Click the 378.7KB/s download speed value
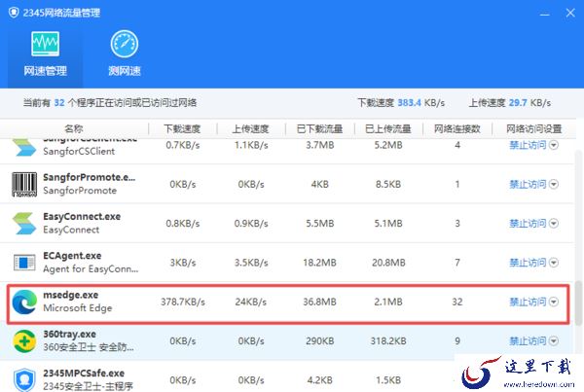The width and height of the screenshot is (584, 392). pos(183,302)
